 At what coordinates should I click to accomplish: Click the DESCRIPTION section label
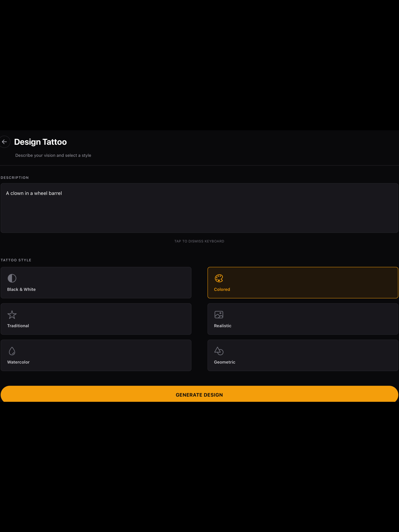coord(15,177)
